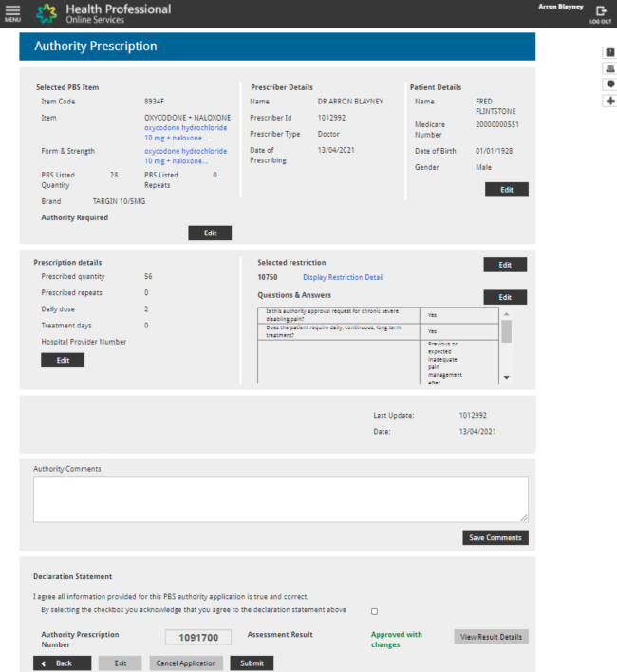Click the plus side icon

610,101
